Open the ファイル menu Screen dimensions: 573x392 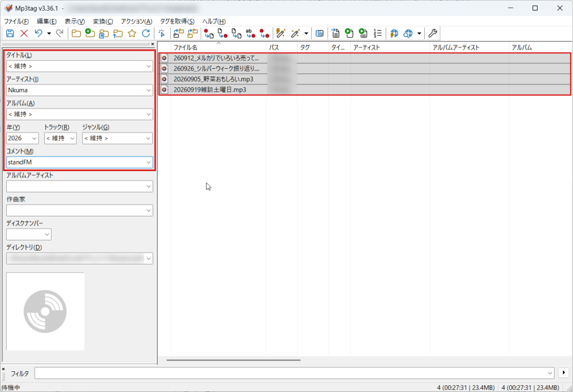tap(16, 21)
